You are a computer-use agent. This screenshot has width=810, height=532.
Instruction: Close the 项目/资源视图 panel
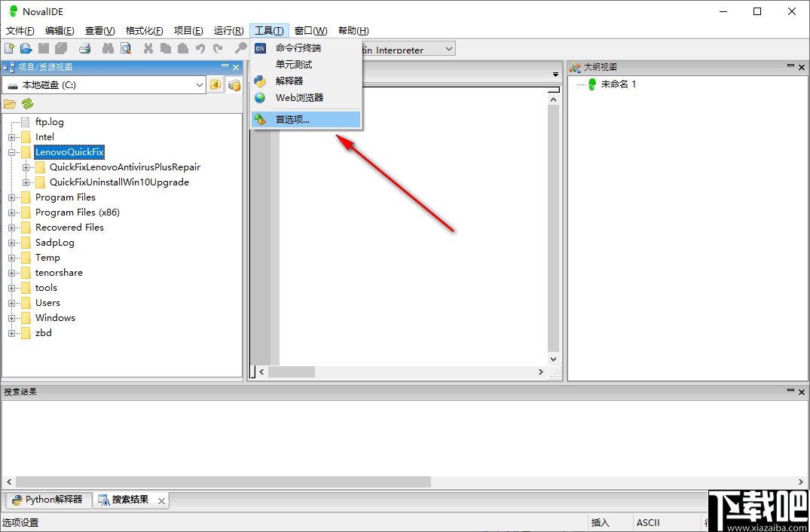pyautogui.click(x=236, y=67)
